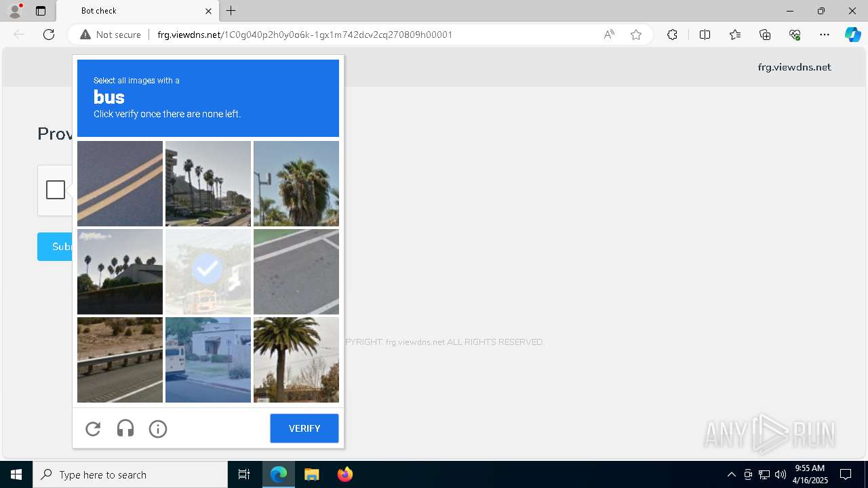Open tab actions menu
This screenshot has width=868, height=488.
point(41,11)
